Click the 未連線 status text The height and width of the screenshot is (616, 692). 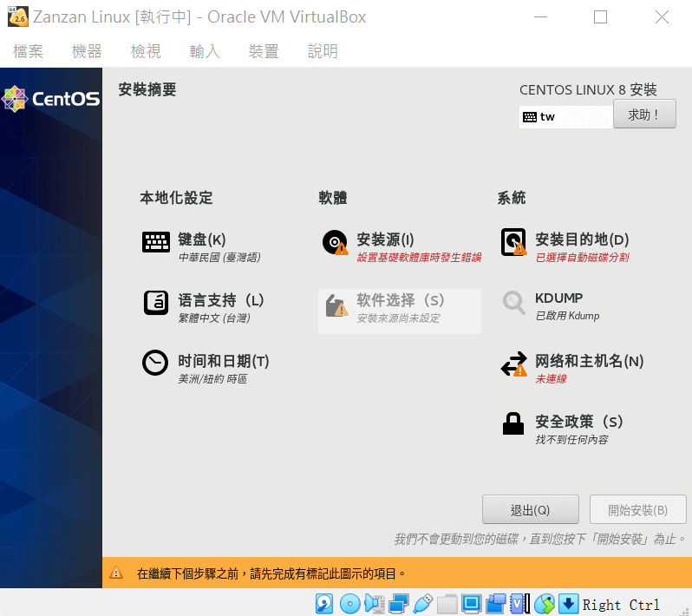click(551, 379)
